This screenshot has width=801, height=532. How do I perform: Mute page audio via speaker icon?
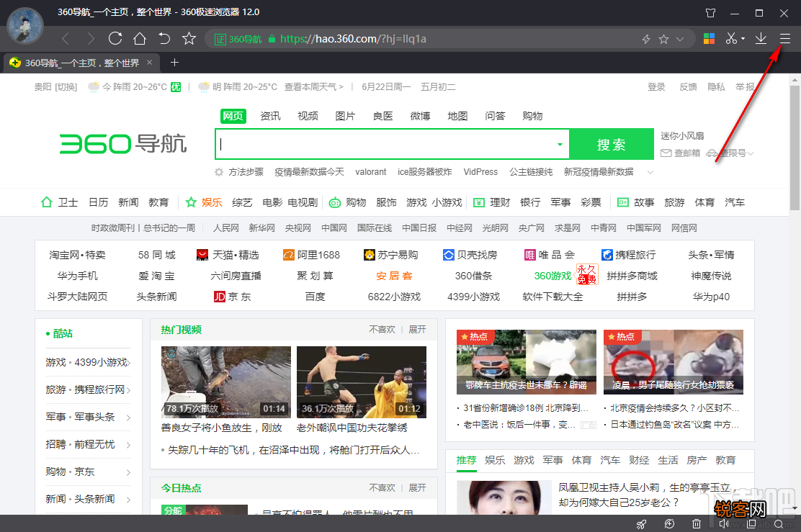[726, 523]
